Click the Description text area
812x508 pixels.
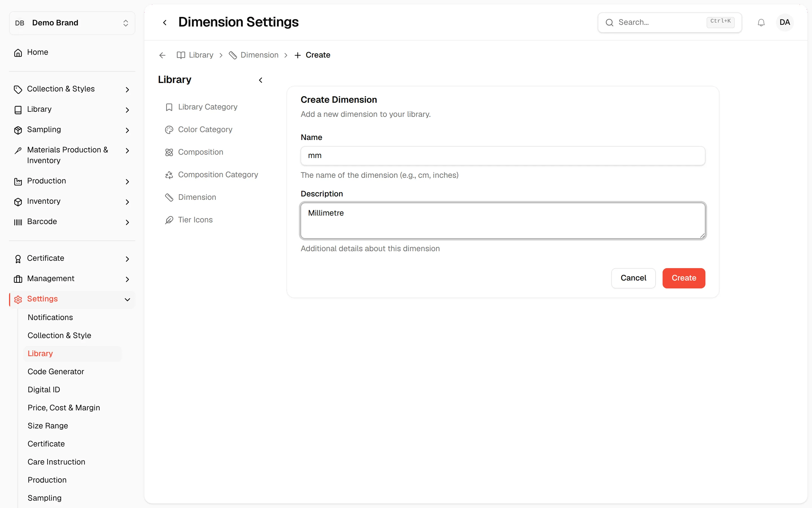[503, 221]
